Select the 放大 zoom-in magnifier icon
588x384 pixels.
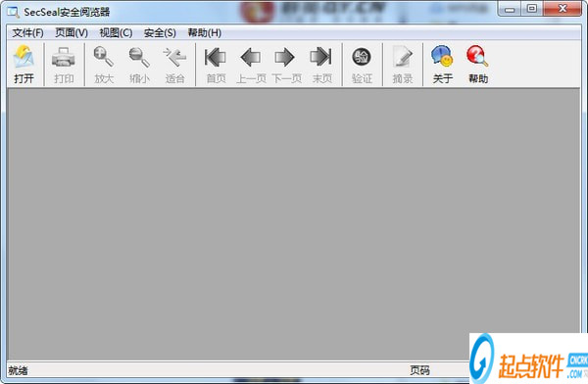[104, 57]
